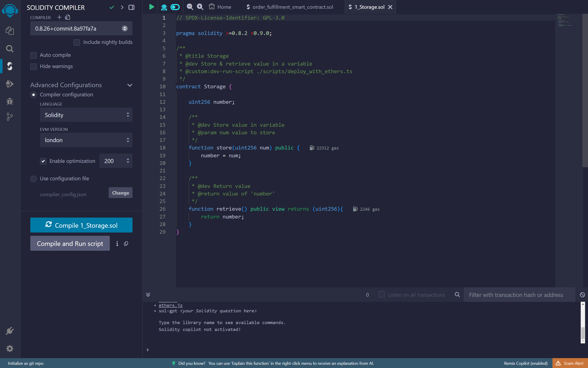Open the Debugger bug icon

pos(10,101)
